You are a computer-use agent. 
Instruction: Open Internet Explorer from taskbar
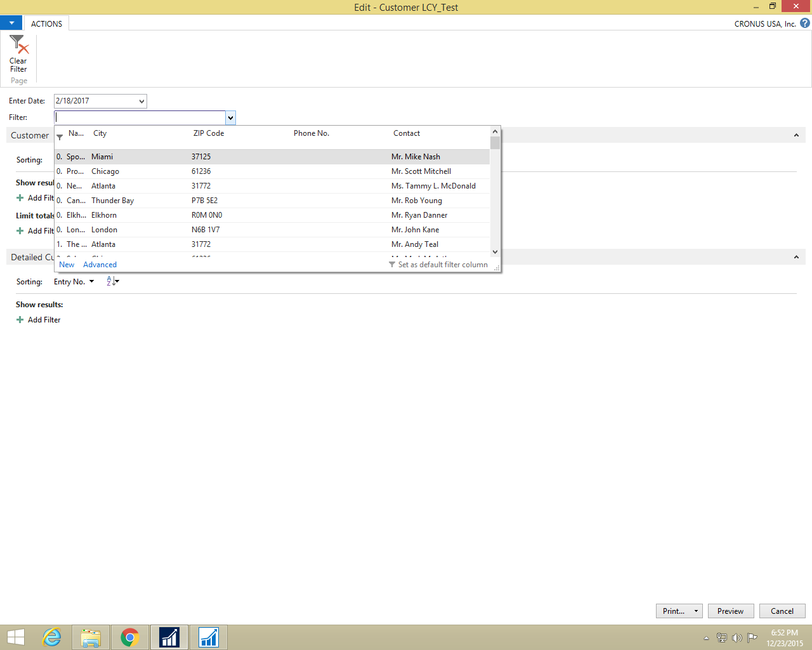pyautogui.click(x=51, y=637)
